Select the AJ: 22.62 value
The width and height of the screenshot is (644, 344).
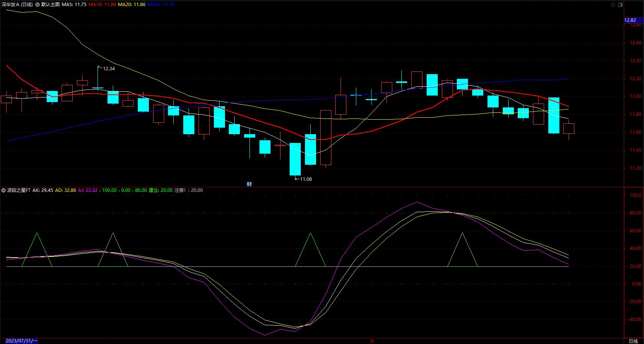[88, 190]
